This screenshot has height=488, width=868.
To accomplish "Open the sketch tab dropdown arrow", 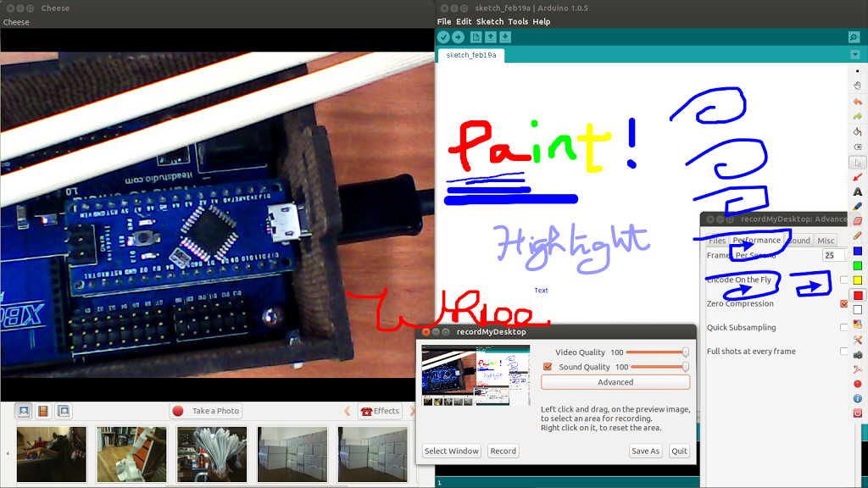I will tap(854, 55).
